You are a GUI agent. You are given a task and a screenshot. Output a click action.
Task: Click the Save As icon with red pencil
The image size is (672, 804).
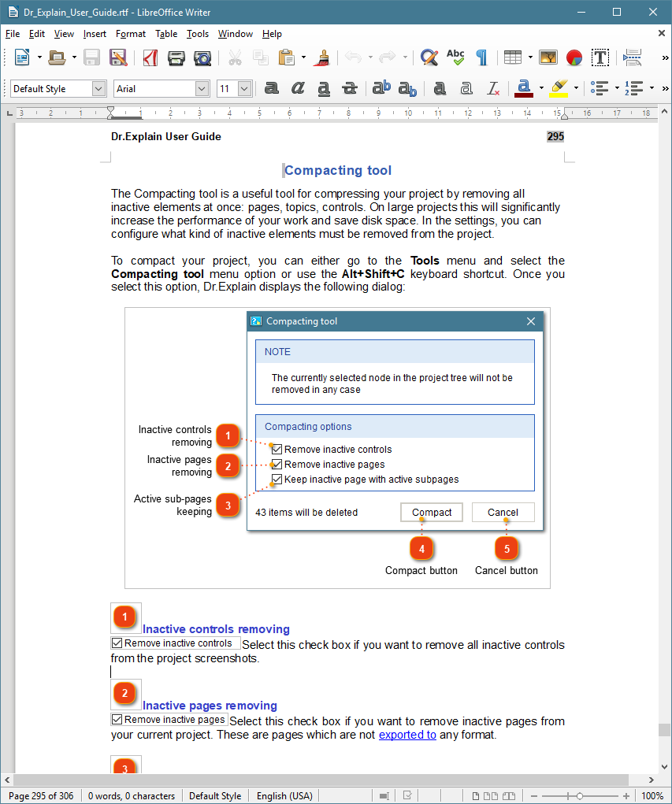tap(118, 57)
